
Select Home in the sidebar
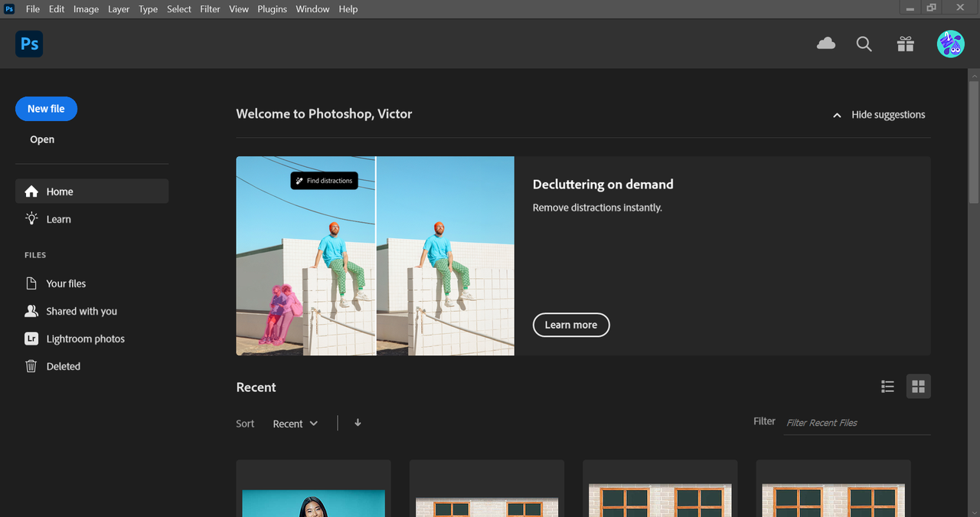(92, 191)
